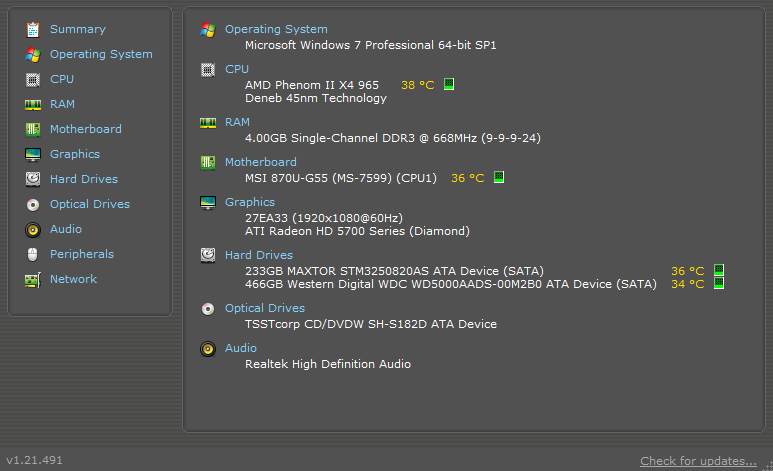773x471 pixels.
Task: Click the Audio speaker icon in summary panel
Action: [x=208, y=349]
